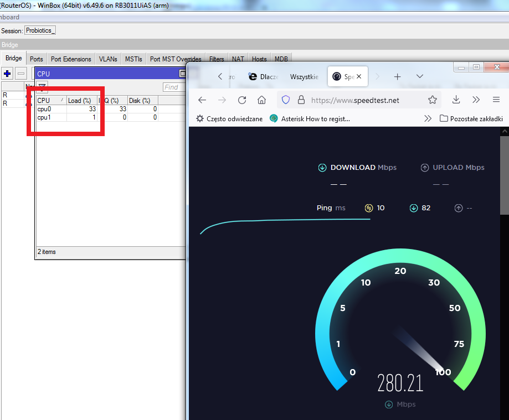Click the Find field in CPU window
The height and width of the screenshot is (420, 509).
pos(174,87)
